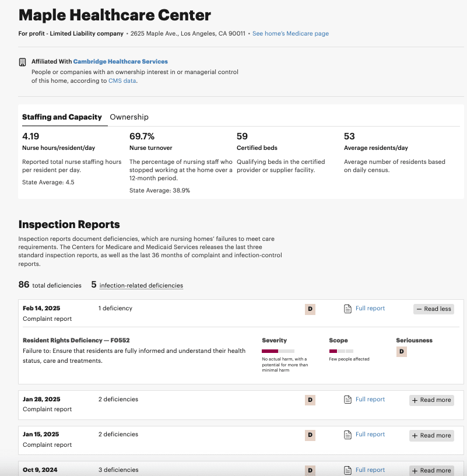Select the D severity badge on Feb 14 report

click(310, 309)
